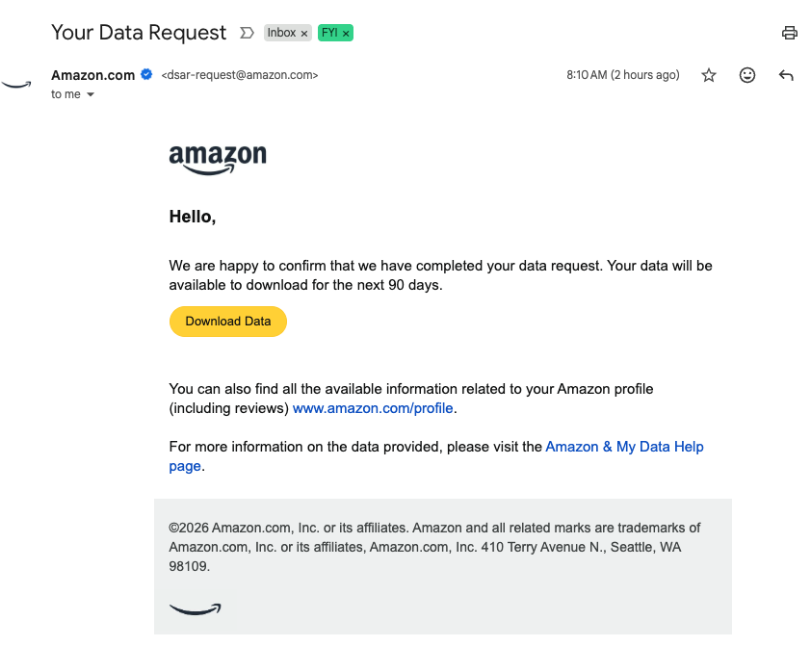The image size is (811, 672).
Task: Remove the Inbox label from the email
Action: tap(305, 32)
